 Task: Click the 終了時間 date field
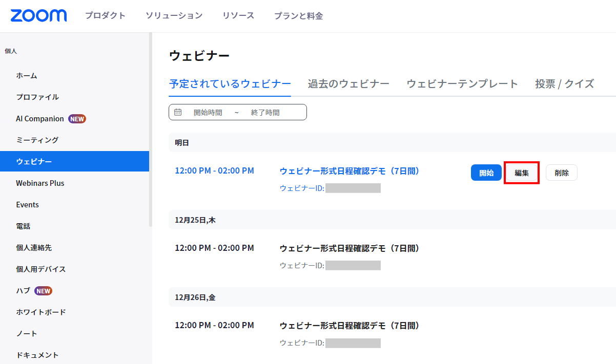click(x=265, y=113)
